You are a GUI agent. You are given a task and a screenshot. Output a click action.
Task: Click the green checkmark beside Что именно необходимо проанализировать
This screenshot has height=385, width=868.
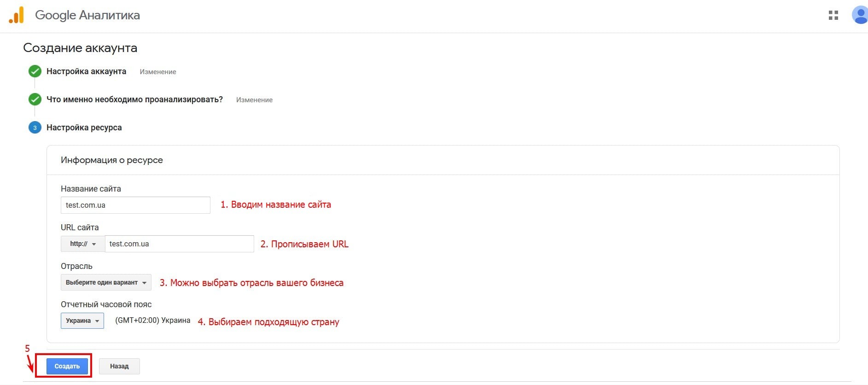pyautogui.click(x=35, y=99)
